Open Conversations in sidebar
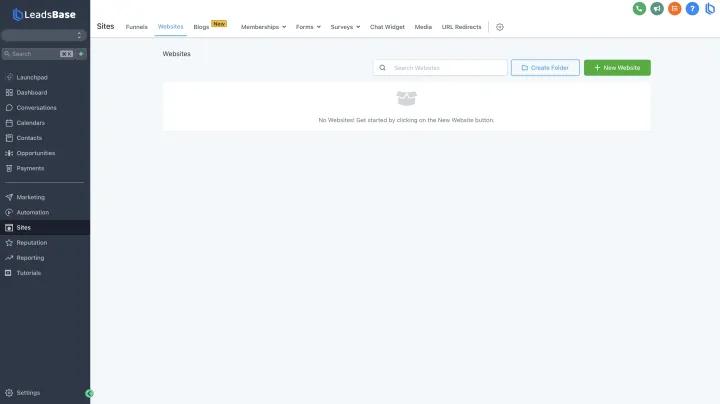 click(x=36, y=107)
